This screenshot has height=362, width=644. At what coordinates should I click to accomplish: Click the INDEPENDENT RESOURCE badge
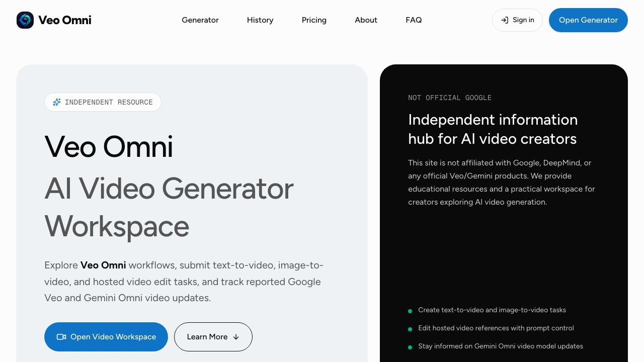103,102
